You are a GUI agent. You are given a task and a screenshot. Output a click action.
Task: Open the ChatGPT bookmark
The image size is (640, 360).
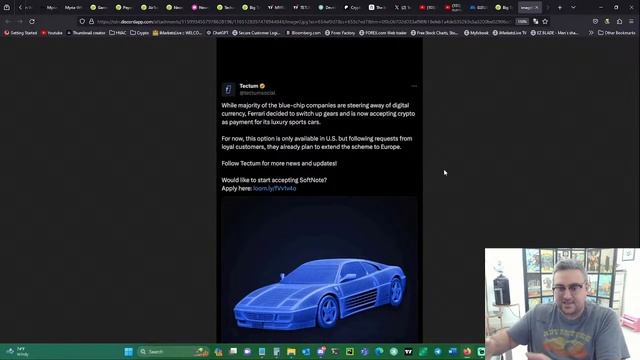point(217,33)
